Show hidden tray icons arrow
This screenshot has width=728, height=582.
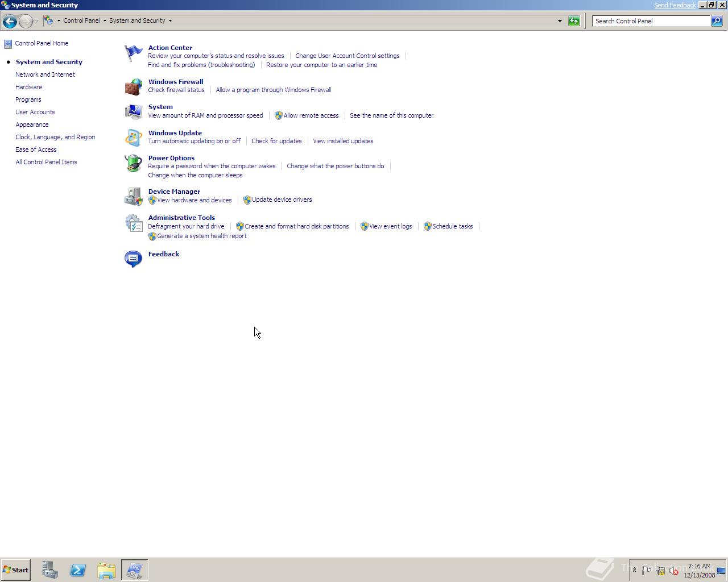[634, 570]
